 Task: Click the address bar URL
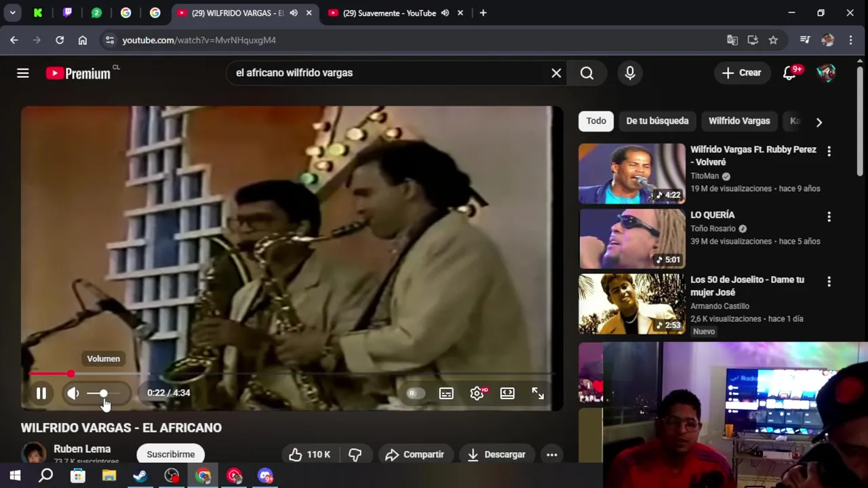pyautogui.click(x=199, y=40)
